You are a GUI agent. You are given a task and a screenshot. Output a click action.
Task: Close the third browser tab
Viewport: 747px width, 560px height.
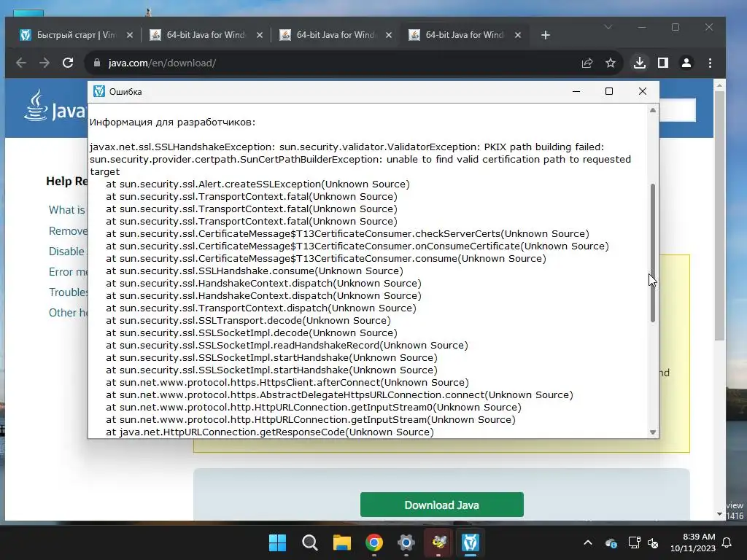pyautogui.click(x=389, y=35)
